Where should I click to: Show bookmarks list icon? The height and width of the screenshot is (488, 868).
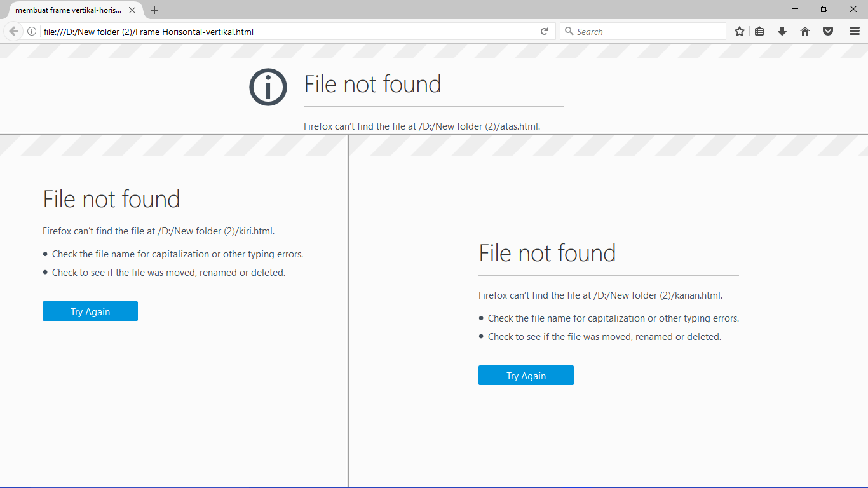coord(759,31)
